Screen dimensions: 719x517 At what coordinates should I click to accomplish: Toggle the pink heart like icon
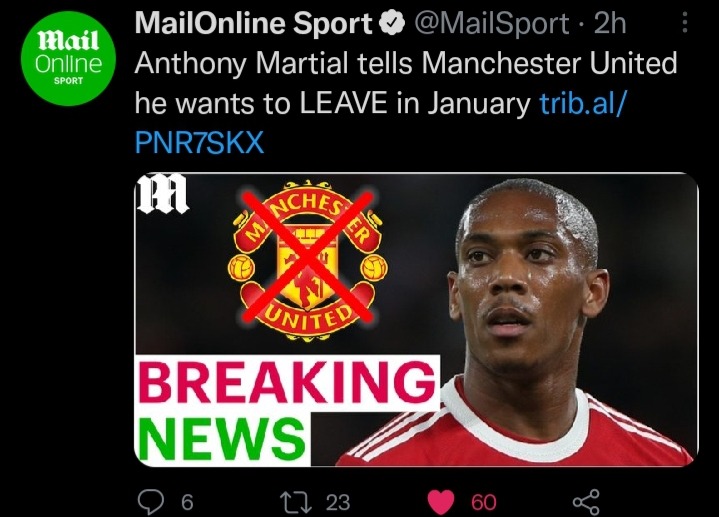point(441,501)
